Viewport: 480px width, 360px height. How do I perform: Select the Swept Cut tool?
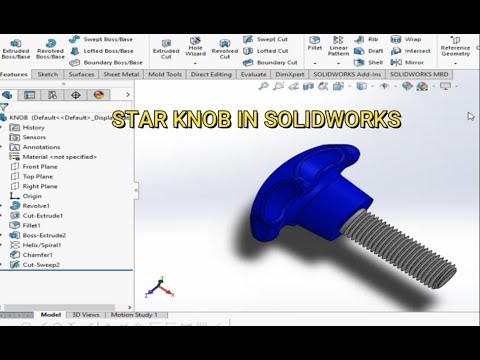pyautogui.click(x=265, y=39)
